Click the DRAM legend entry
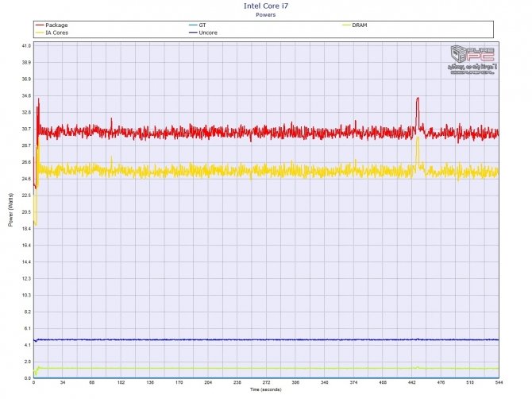This screenshot has width=532, height=399. tap(355, 25)
